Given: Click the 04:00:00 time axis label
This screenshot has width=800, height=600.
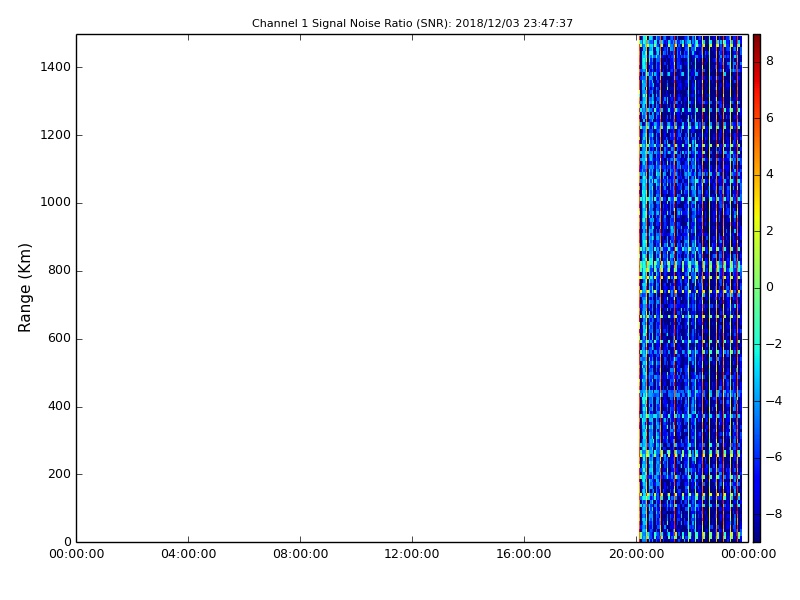Looking at the screenshot, I should tap(189, 554).
